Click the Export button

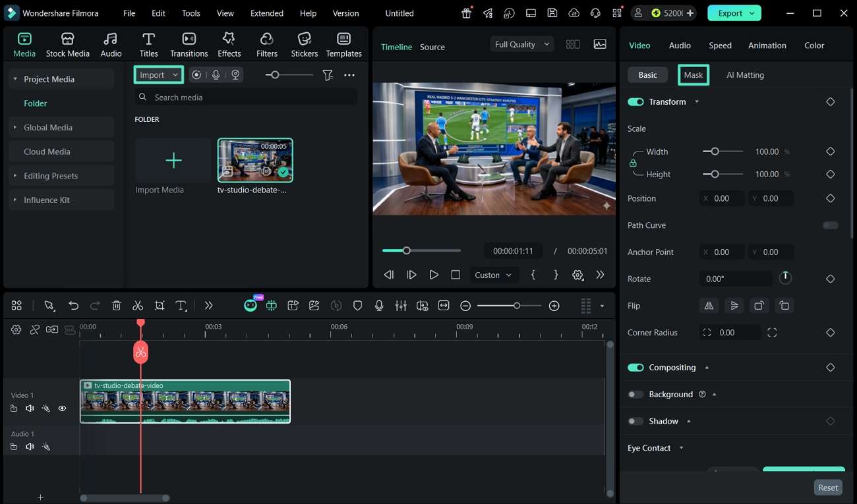(734, 13)
